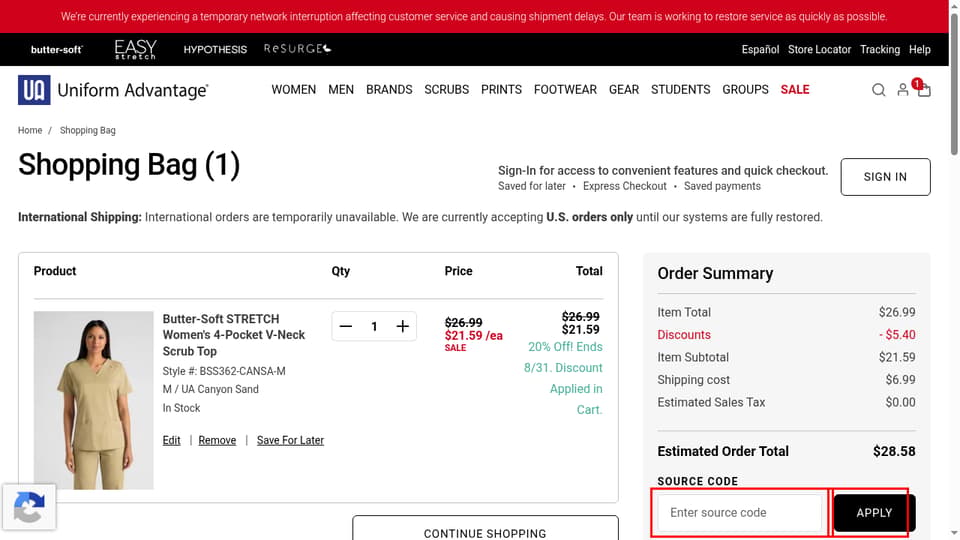The height and width of the screenshot is (540, 960).
Task: Click Style # BSS362-CANSA-M text
Action: click(224, 371)
